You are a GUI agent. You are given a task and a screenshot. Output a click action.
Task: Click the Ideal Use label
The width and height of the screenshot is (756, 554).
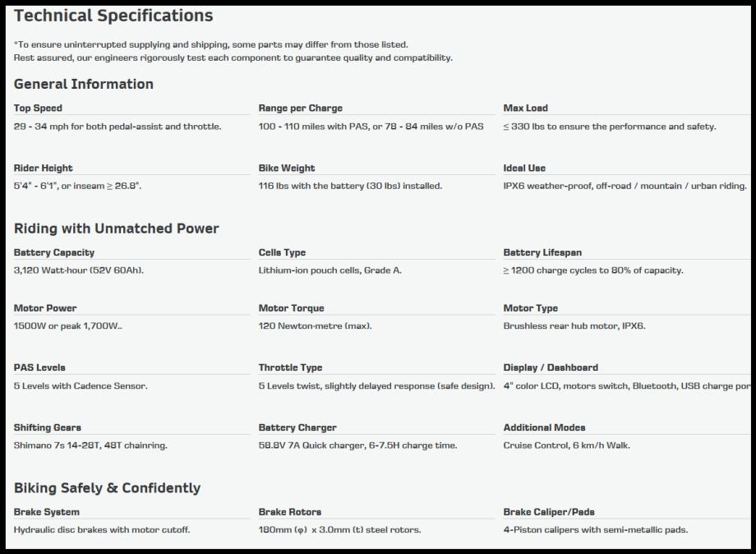[x=524, y=169]
